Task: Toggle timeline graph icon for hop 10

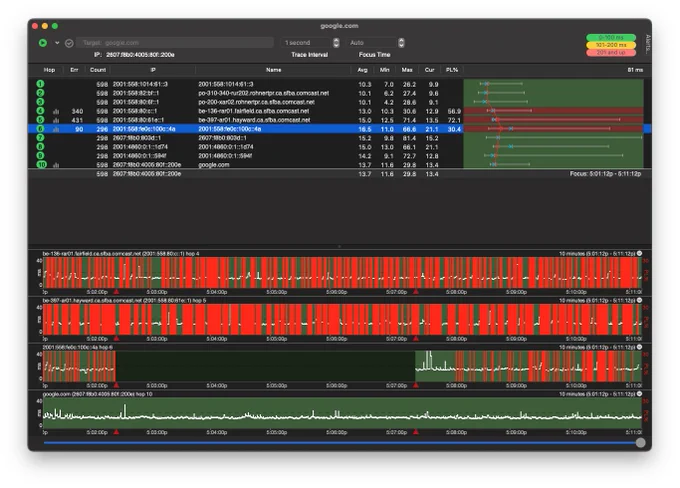Action: [x=56, y=165]
